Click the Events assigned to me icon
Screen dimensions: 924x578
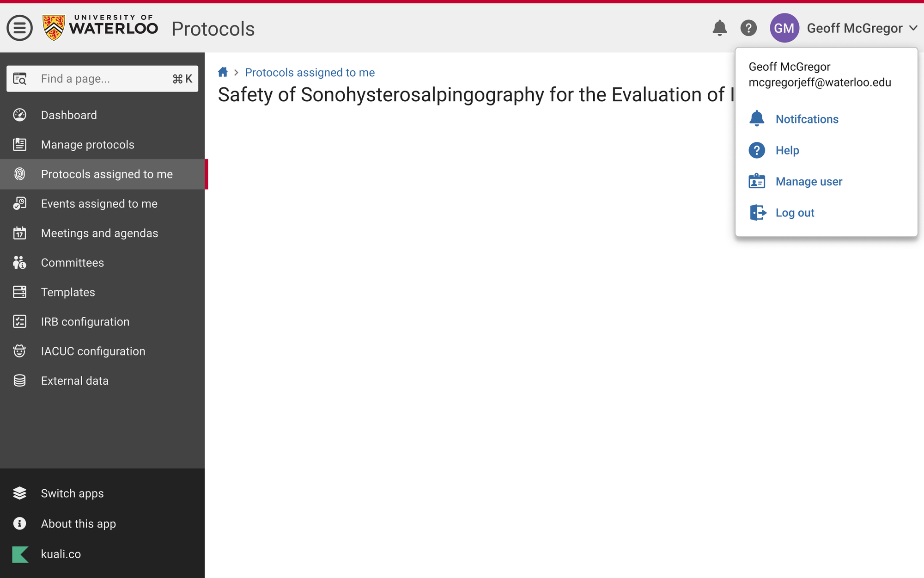click(19, 203)
